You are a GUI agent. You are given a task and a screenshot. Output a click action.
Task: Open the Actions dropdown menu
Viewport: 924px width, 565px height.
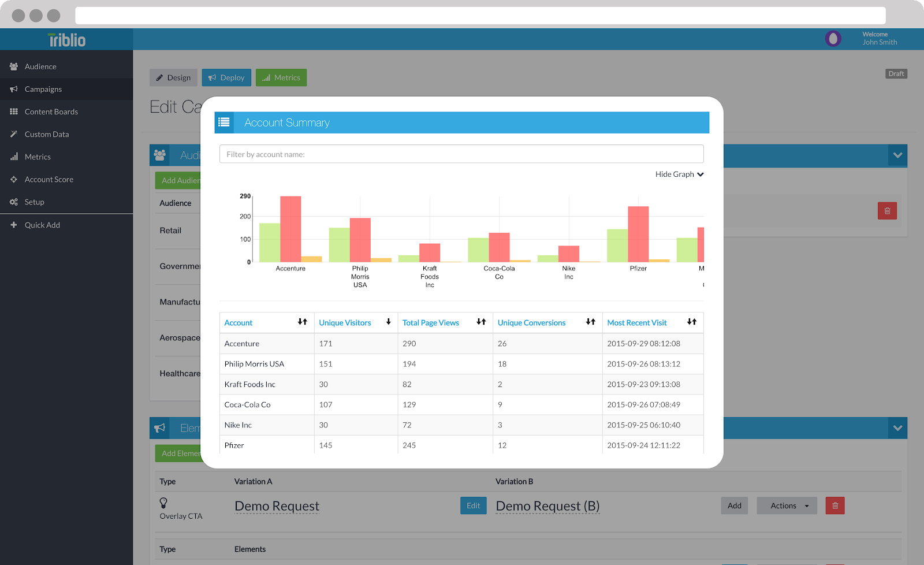point(786,505)
